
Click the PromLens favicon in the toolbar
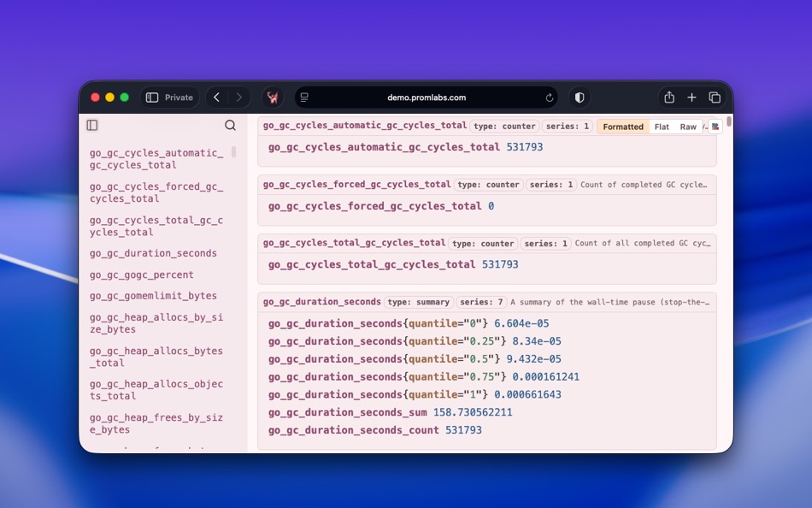click(273, 97)
